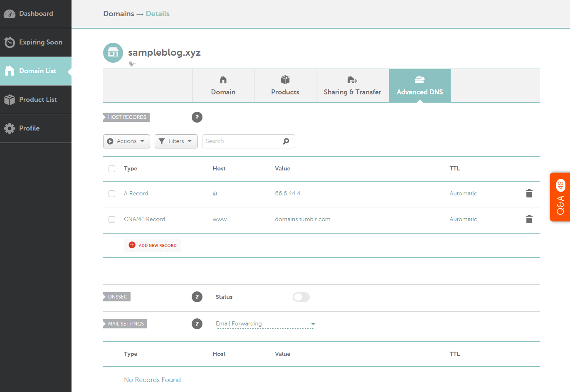Select the CNAME Record checkbox

tap(112, 219)
